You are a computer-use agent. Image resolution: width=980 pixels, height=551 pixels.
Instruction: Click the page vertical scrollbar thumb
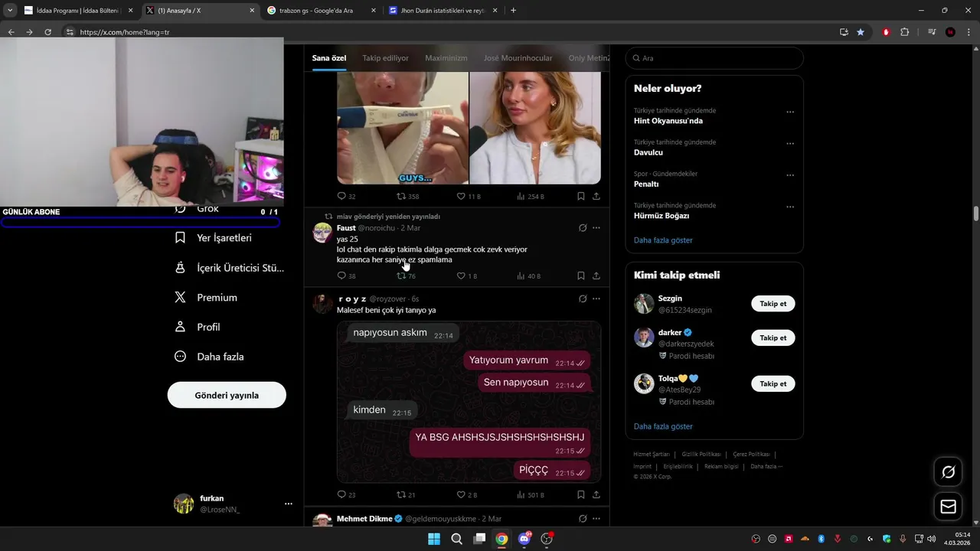point(975,213)
